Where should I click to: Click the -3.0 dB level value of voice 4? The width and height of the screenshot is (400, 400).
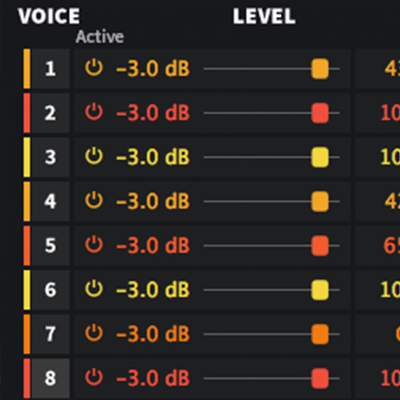(x=153, y=201)
